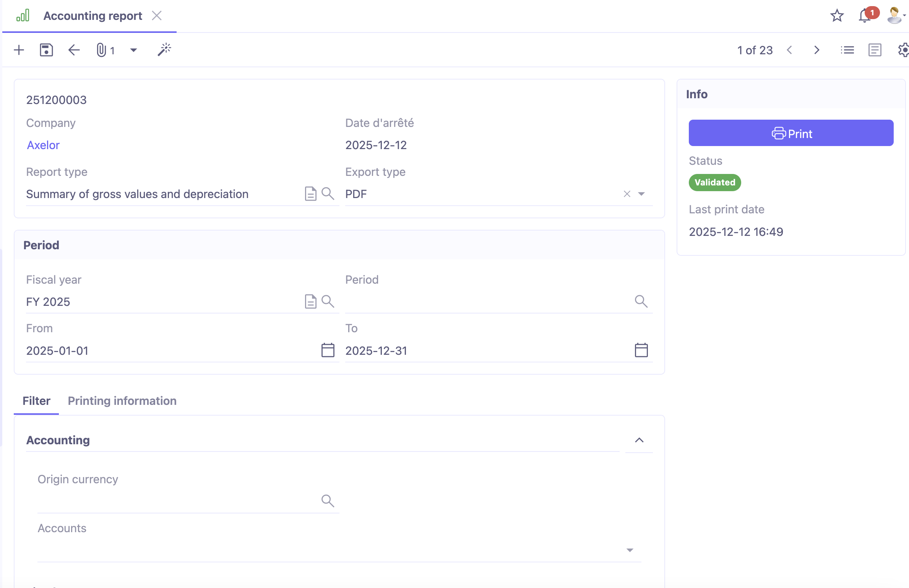Clear the PDF export type value

point(627,194)
